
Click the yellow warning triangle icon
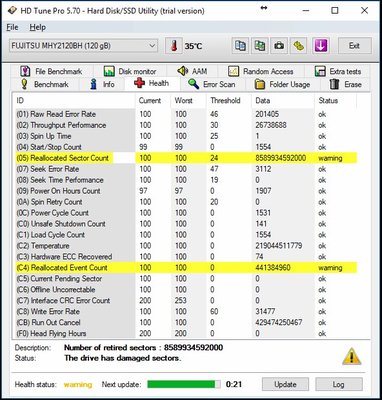tap(352, 356)
